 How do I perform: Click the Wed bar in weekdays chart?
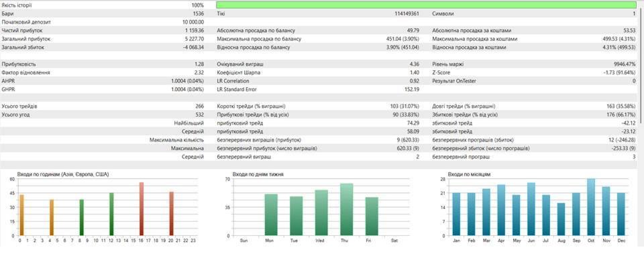(321, 213)
